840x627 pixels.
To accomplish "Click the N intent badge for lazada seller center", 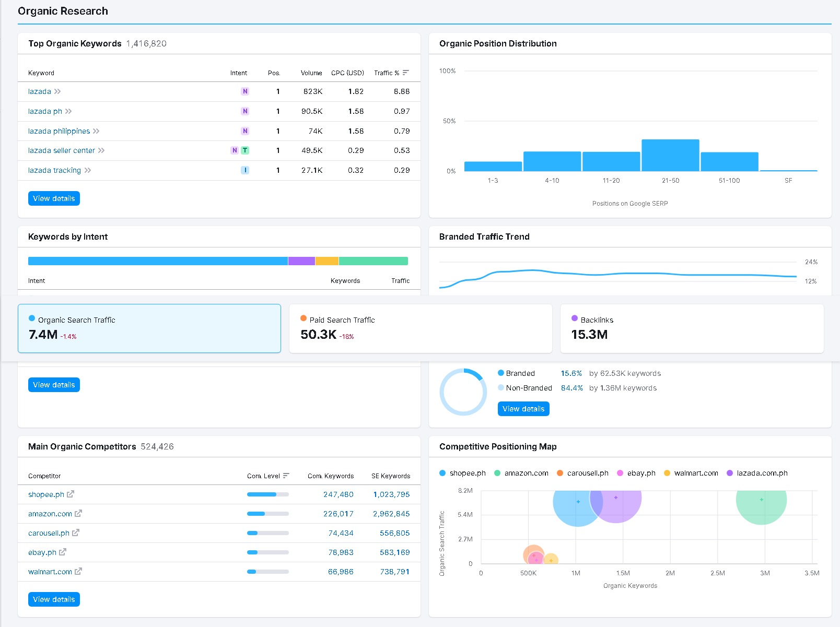I will 235,150.
